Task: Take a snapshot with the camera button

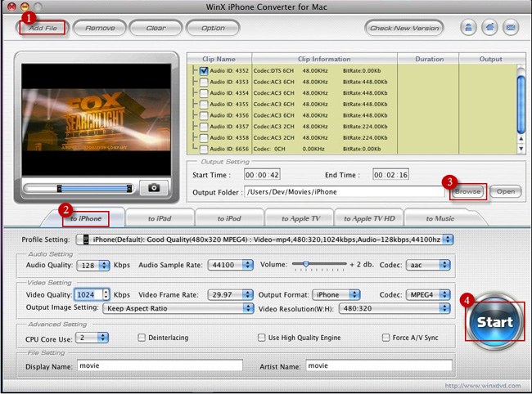Action: [x=154, y=188]
